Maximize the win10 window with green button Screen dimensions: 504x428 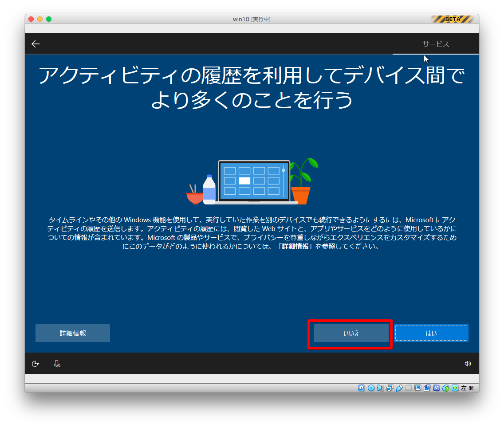pos(49,19)
